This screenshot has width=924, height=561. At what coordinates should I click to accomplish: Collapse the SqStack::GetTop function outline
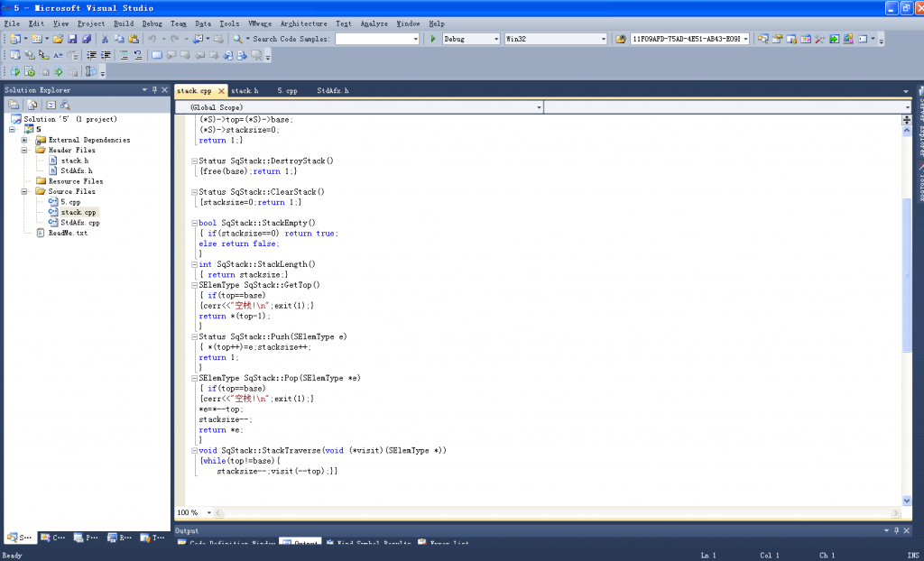tap(193, 285)
